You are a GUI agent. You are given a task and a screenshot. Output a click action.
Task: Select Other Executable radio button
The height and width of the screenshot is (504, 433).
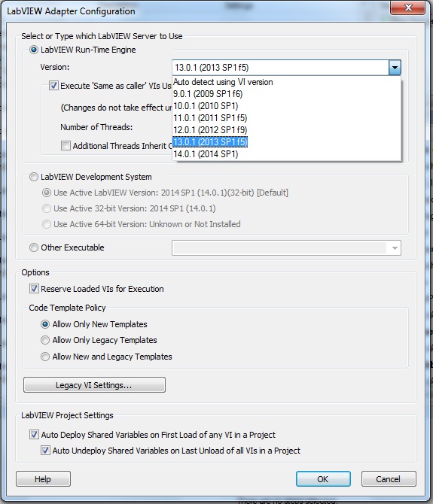tap(34, 247)
